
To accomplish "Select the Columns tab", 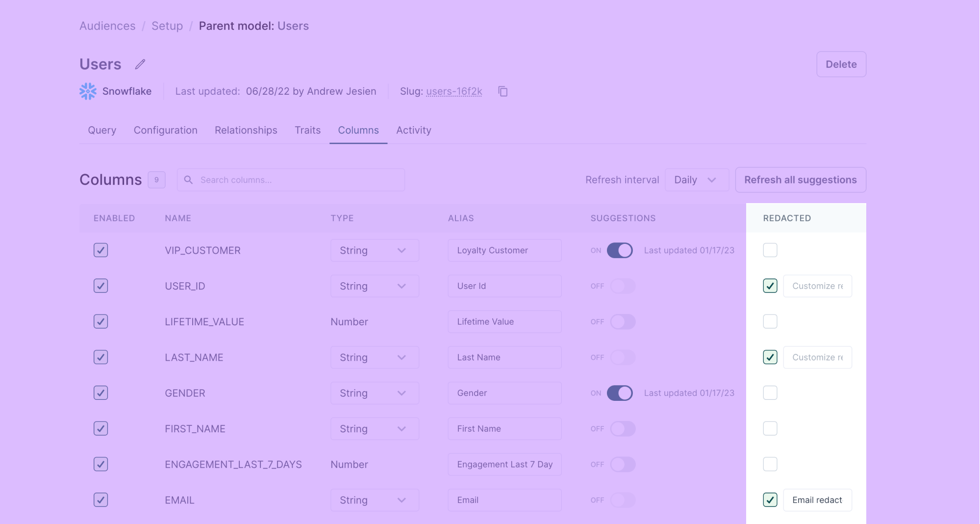I will point(358,130).
